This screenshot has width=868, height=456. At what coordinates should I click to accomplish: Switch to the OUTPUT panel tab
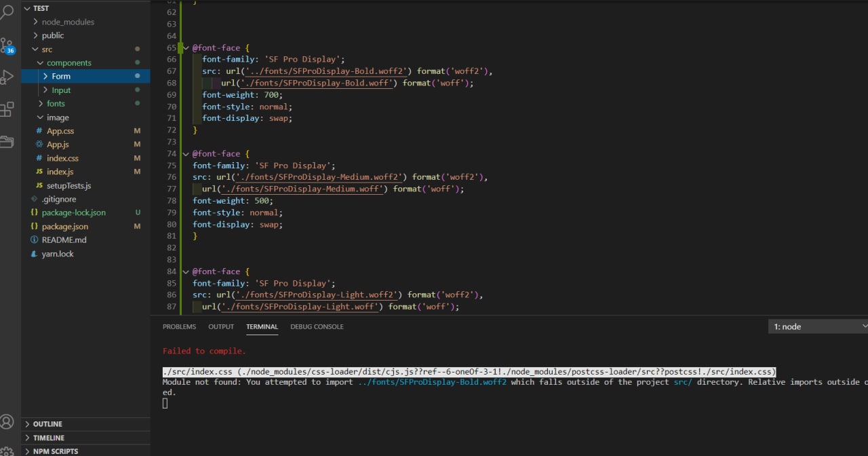pos(221,326)
